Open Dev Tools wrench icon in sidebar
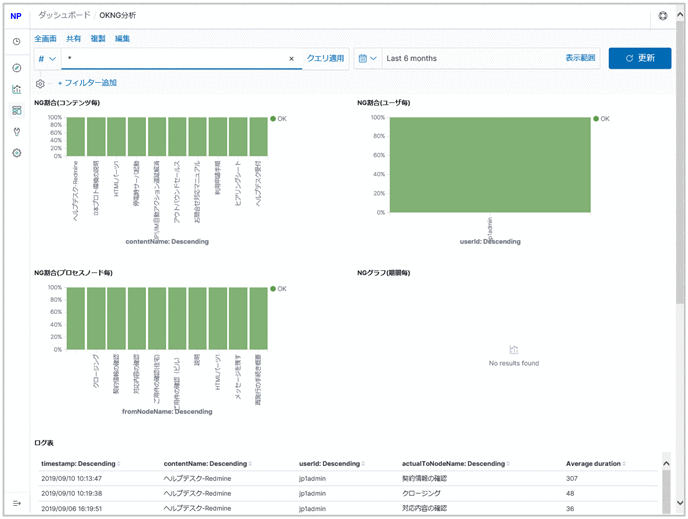 tap(16, 131)
